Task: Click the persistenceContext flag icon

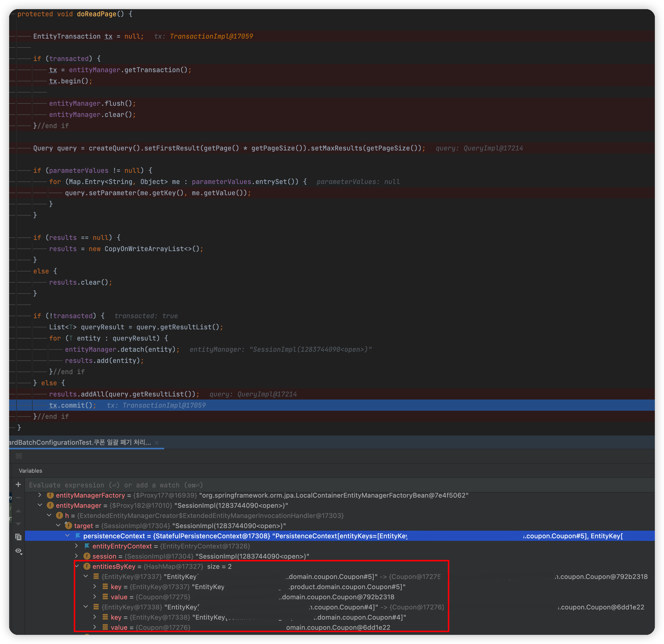Action: click(78, 536)
